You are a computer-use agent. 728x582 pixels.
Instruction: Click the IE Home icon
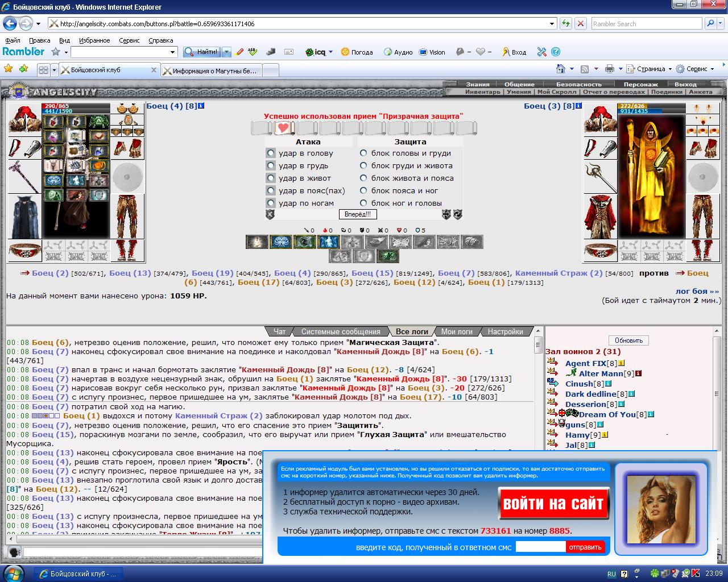(561, 69)
